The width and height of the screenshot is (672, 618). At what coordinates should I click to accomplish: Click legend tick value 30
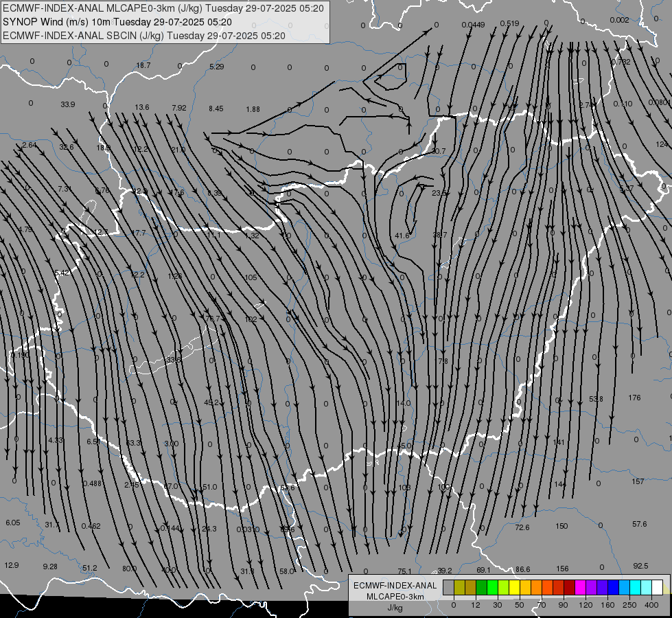(497, 605)
